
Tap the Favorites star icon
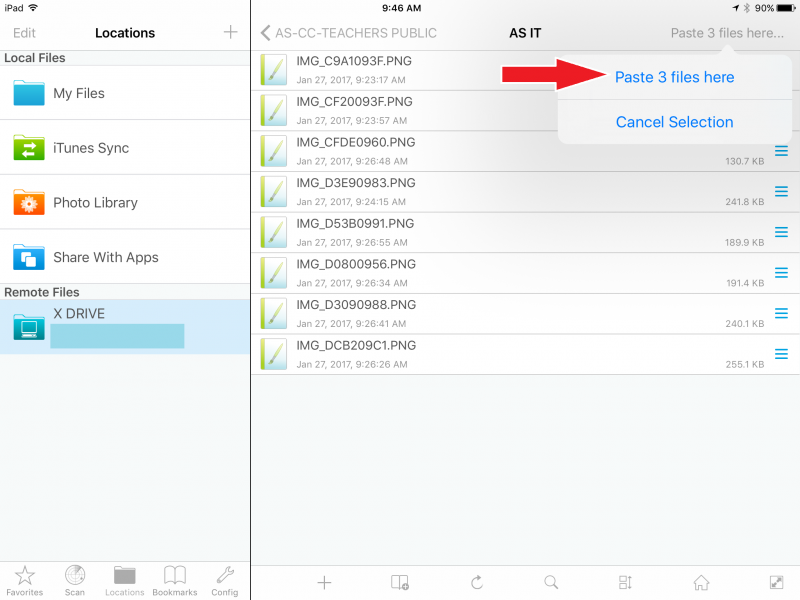[24, 580]
